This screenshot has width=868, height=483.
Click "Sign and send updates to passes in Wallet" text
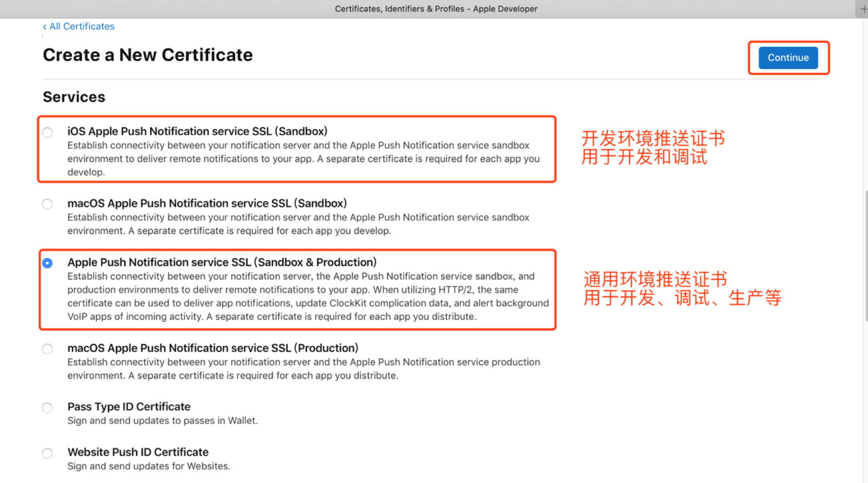[162, 421]
